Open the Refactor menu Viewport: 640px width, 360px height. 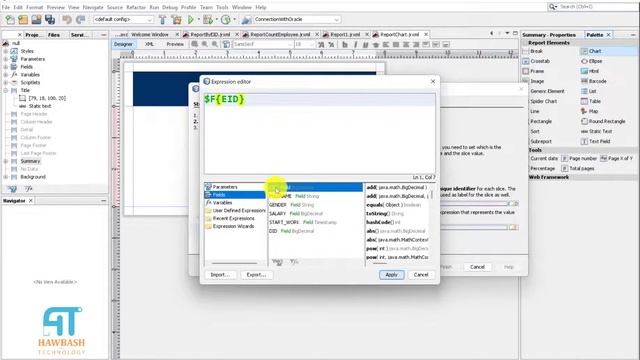(x=136, y=7)
